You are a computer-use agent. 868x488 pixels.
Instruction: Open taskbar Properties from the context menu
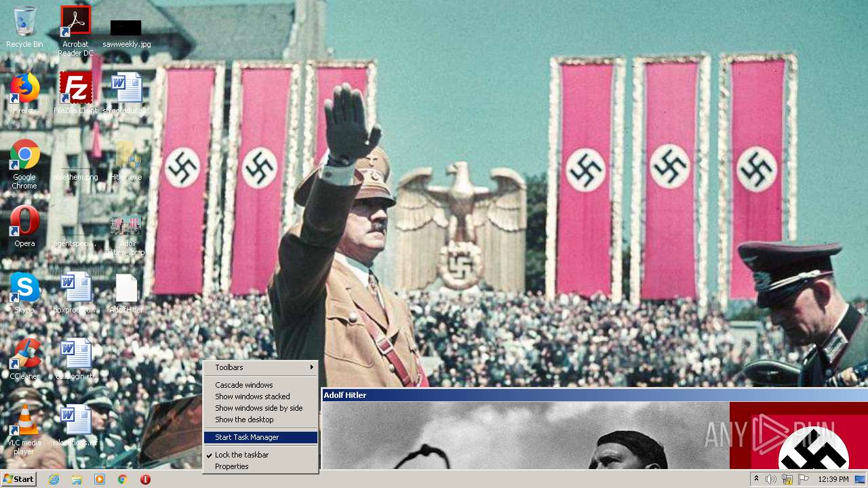point(260,466)
